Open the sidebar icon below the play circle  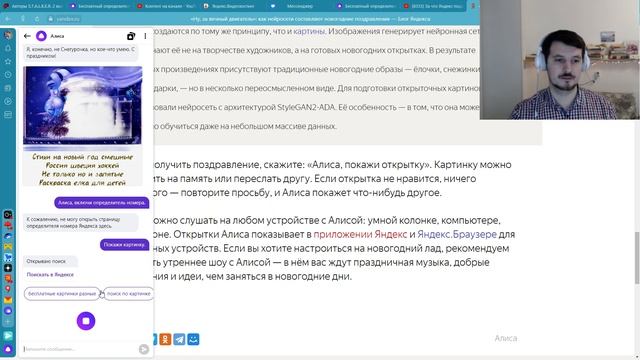(x=8, y=115)
